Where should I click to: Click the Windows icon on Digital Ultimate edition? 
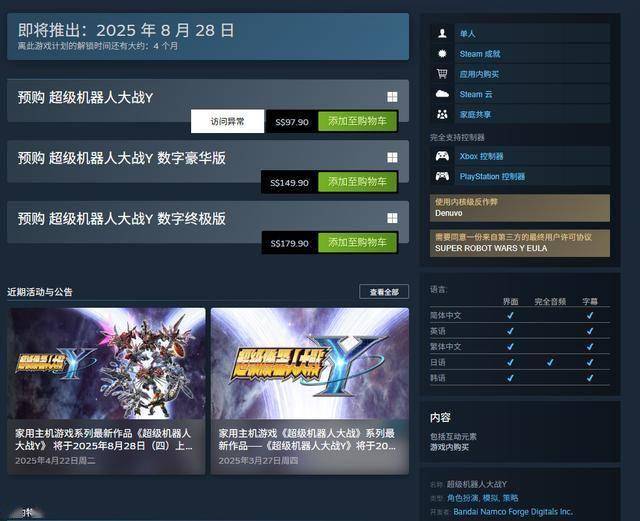[392, 218]
